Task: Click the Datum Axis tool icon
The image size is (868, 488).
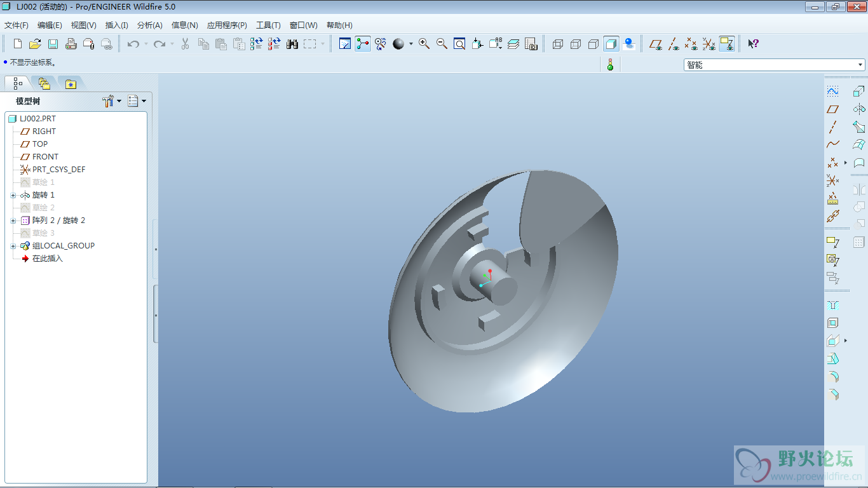Action: 832,127
